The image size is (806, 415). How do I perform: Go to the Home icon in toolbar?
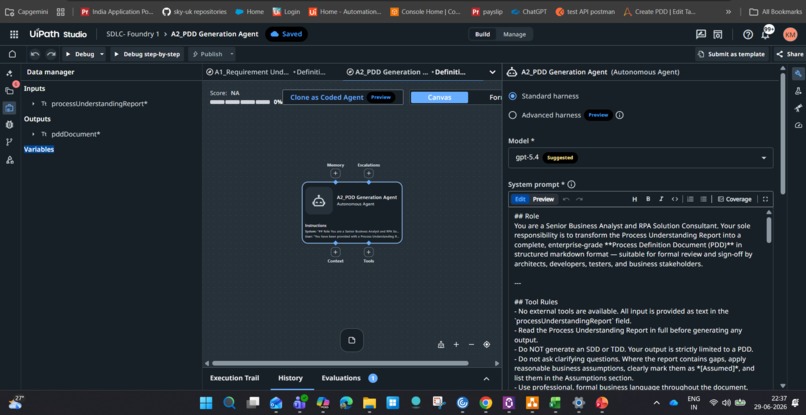pos(12,54)
